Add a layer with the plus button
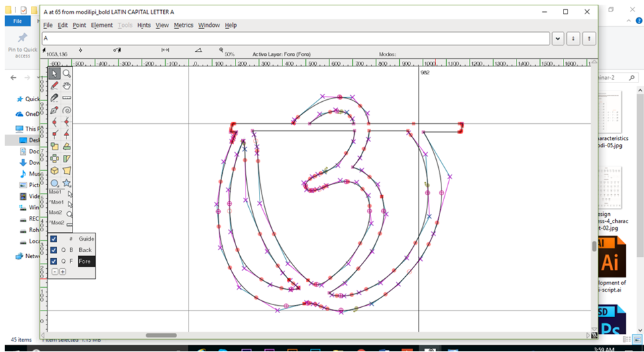Screen dimensions: 644x352 pyautogui.click(x=62, y=272)
